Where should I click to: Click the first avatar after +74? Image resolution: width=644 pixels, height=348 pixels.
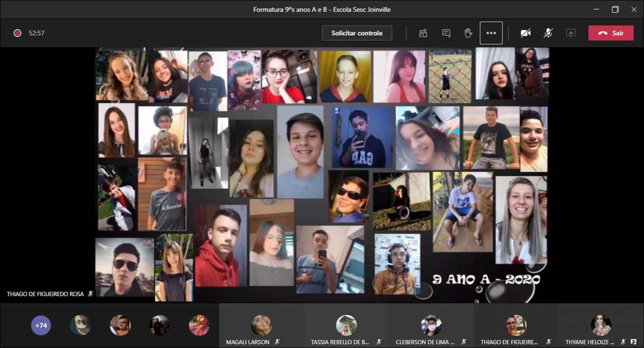pyautogui.click(x=80, y=325)
